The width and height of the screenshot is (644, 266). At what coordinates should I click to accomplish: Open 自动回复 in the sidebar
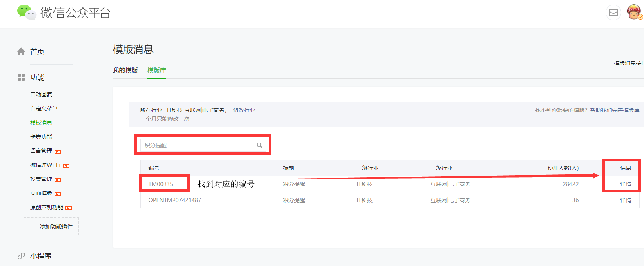[x=41, y=94]
